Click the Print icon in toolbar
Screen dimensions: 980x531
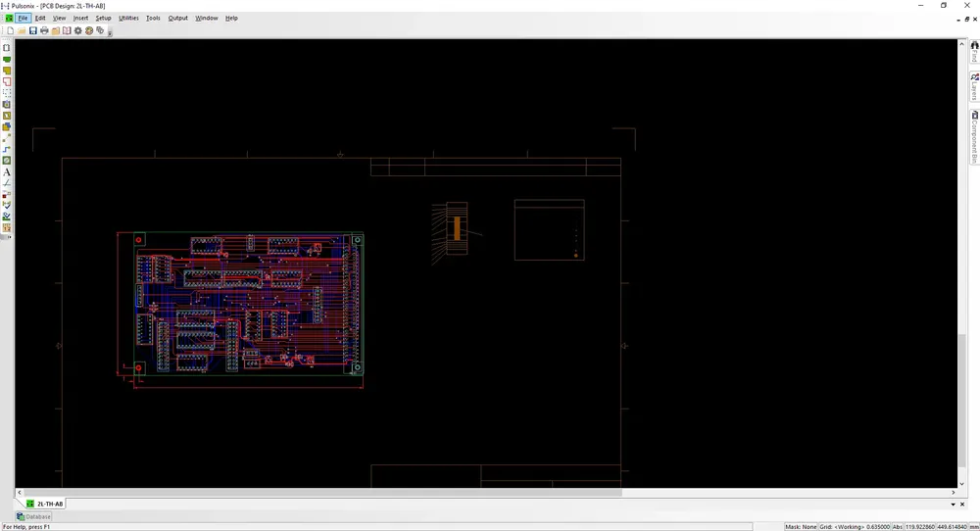(44, 31)
